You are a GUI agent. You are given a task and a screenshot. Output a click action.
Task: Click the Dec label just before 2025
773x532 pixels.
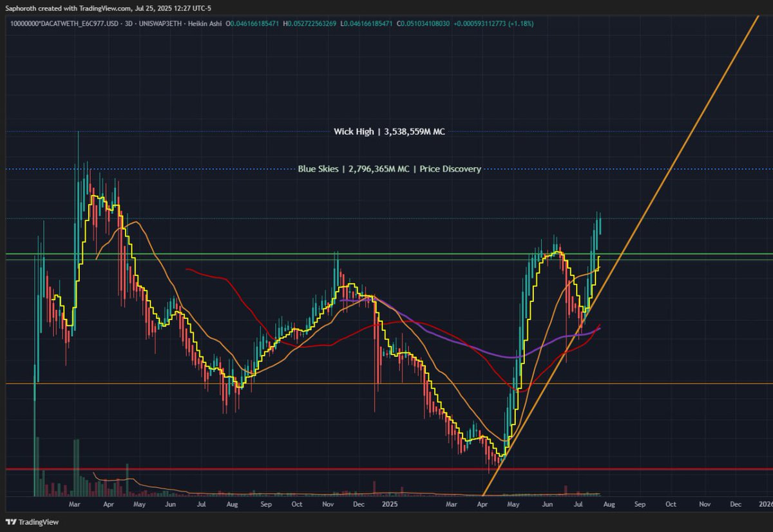pyautogui.click(x=359, y=506)
